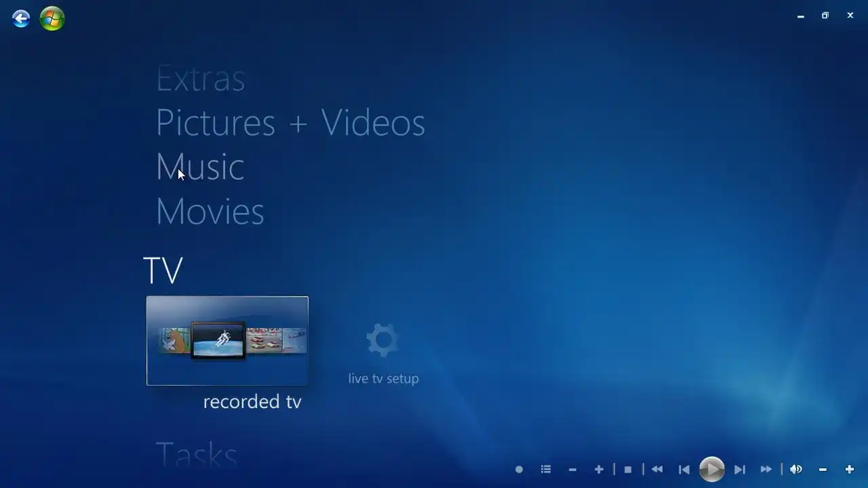Click the live tv setup label

(x=383, y=378)
